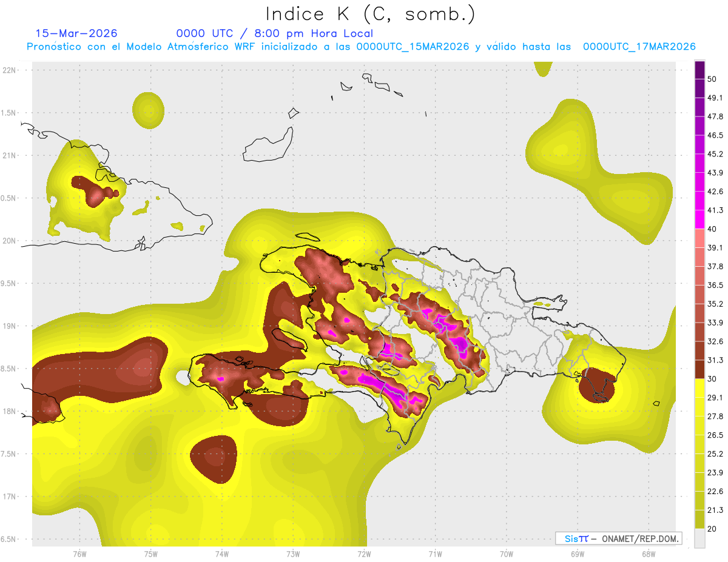The height and width of the screenshot is (562, 728).
Task: Click the legend value '46.5'
Action: (x=715, y=135)
